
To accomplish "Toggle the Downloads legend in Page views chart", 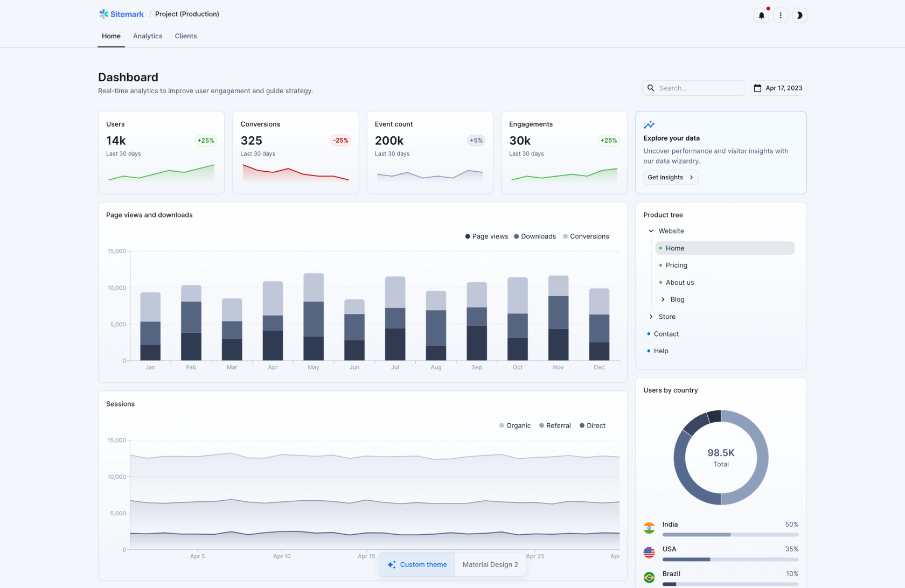I will [535, 236].
